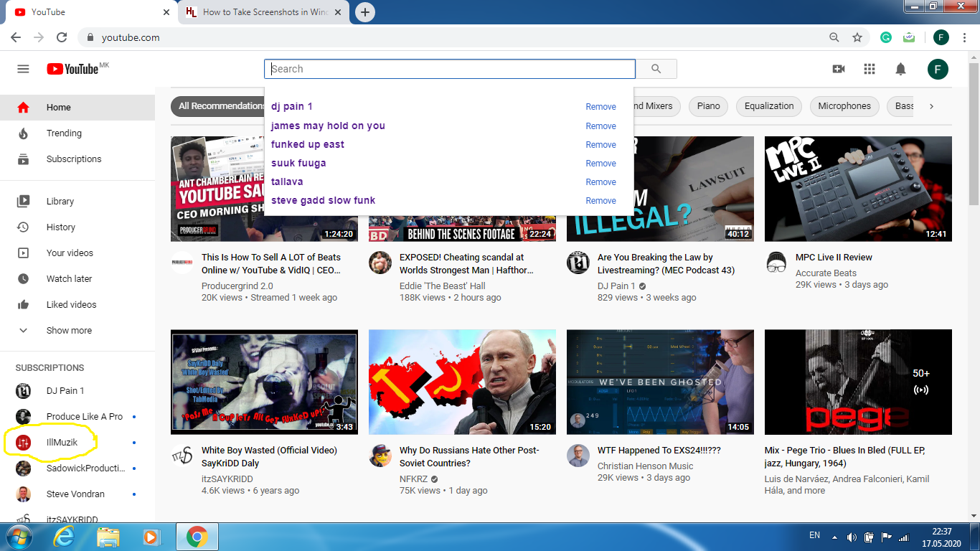Open the DJ Pain 1 subscription
Viewport: 980px width, 551px height.
point(77,390)
